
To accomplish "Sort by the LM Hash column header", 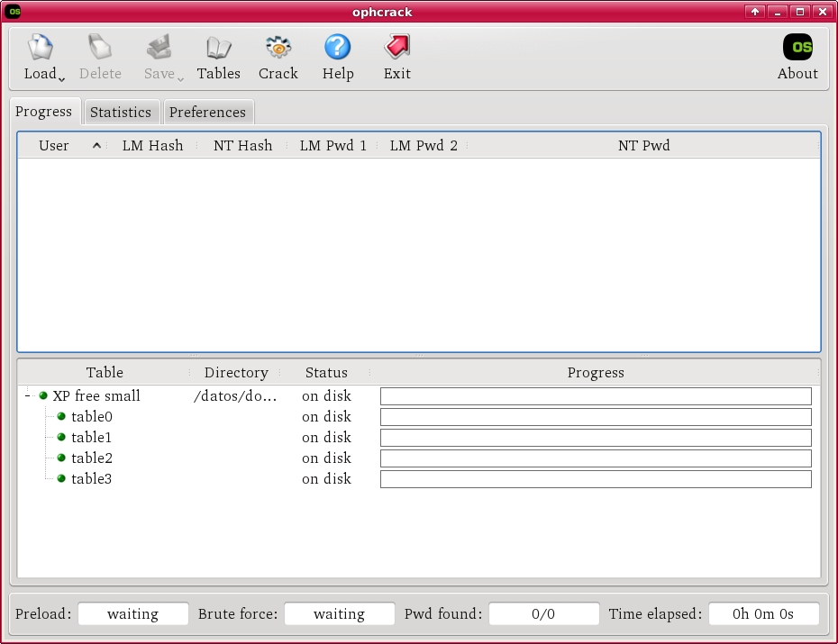I will coord(152,145).
